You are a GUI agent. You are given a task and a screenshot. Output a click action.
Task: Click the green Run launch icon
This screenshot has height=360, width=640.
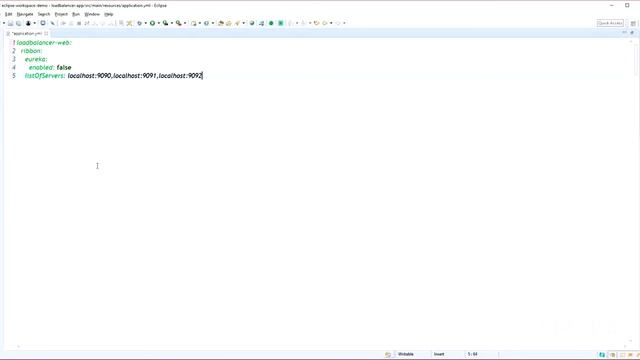point(152,23)
